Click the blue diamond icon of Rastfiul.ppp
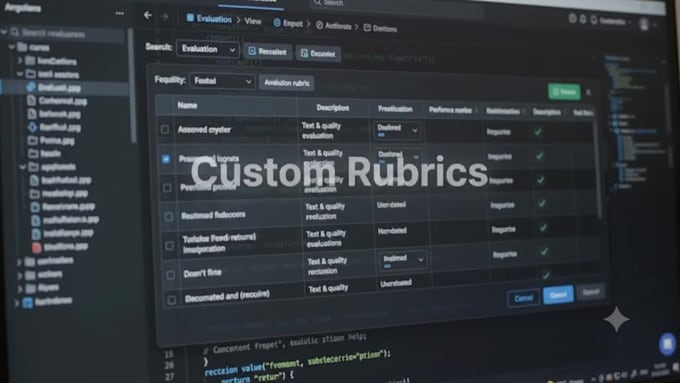The width and height of the screenshot is (680, 383). [32, 127]
